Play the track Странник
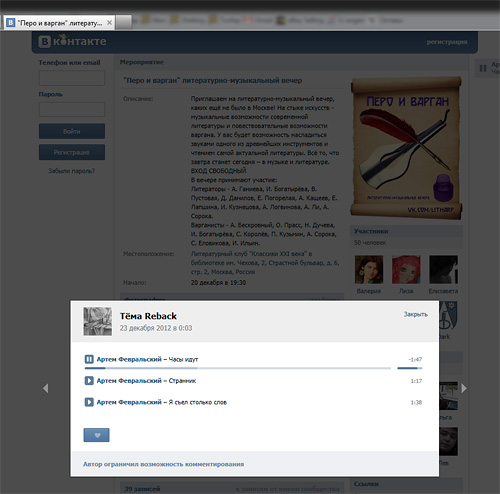500x494 pixels. 89,381
